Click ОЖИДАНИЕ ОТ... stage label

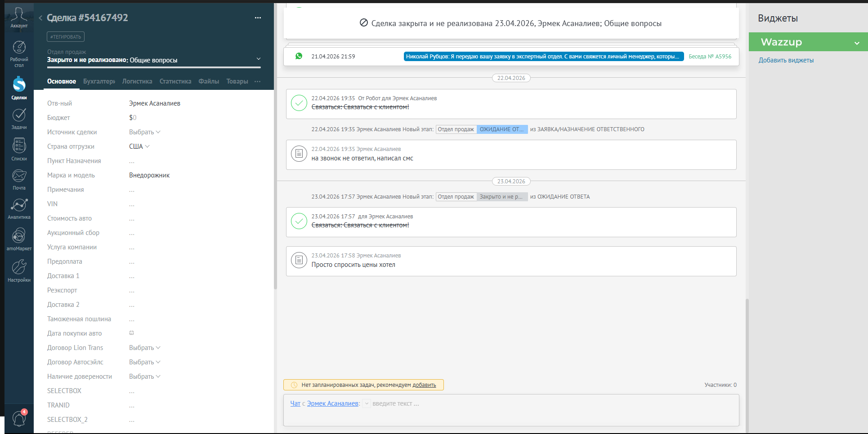click(x=502, y=129)
